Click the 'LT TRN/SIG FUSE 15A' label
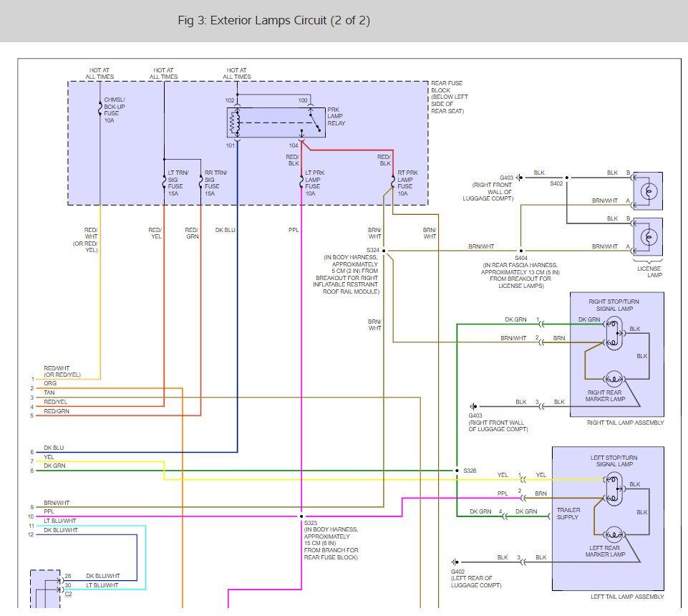Screen dimensions: 688x616 point(178,183)
